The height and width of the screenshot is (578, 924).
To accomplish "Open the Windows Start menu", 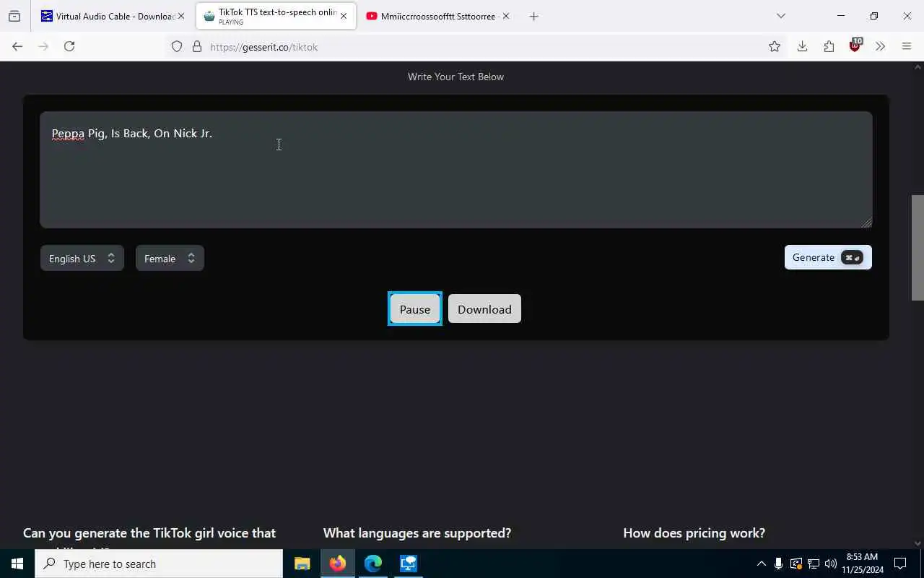I will point(17,564).
